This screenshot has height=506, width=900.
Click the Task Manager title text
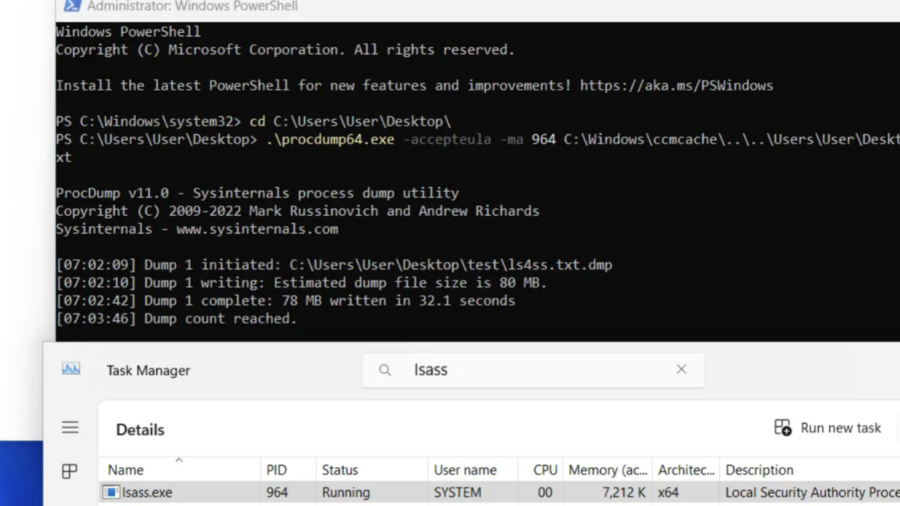point(148,371)
